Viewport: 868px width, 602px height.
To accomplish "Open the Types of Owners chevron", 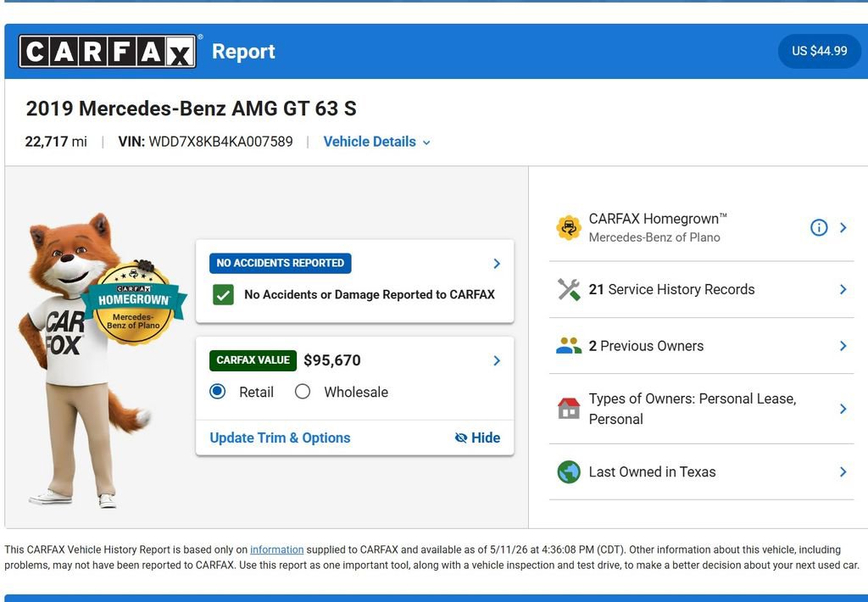I will pyautogui.click(x=843, y=409).
